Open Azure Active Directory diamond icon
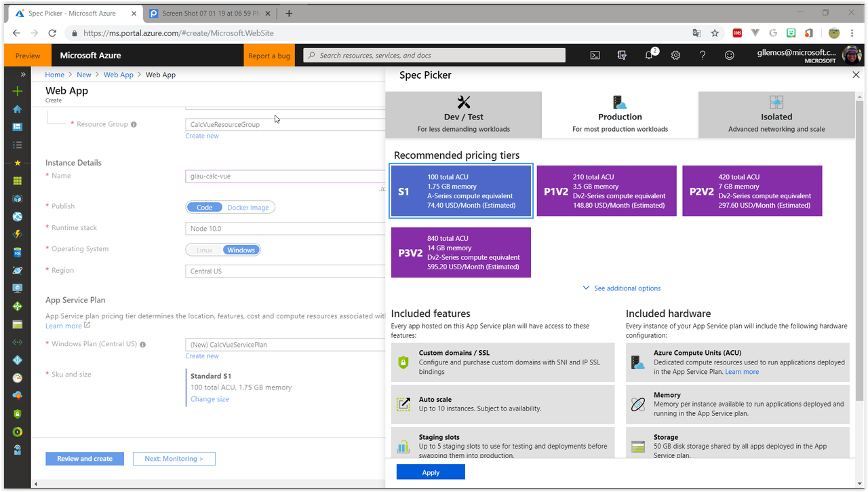Image resolution: width=868 pixels, height=492 pixels. coord(18,360)
